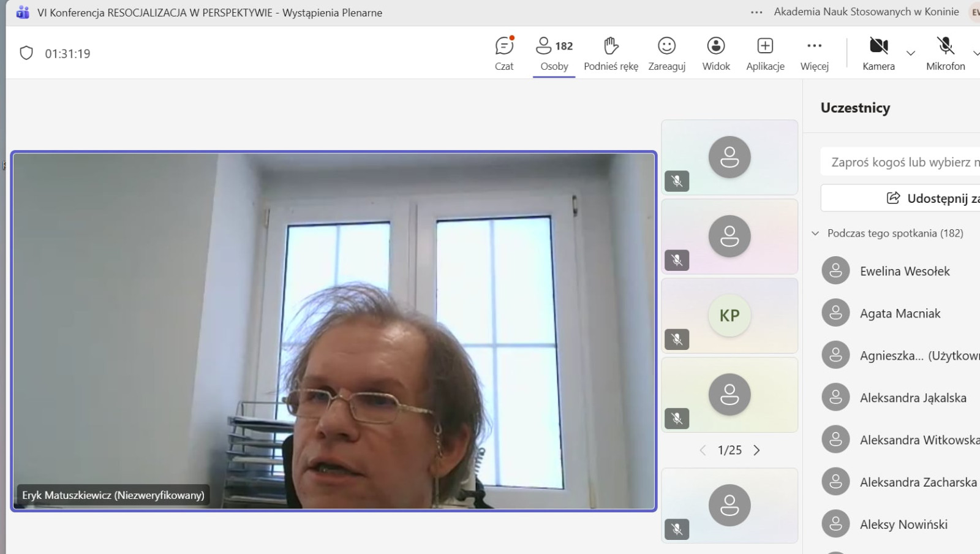The height and width of the screenshot is (554, 980).
Task: Select Ewelina Wesołek in participants list
Action: pyautogui.click(x=904, y=271)
